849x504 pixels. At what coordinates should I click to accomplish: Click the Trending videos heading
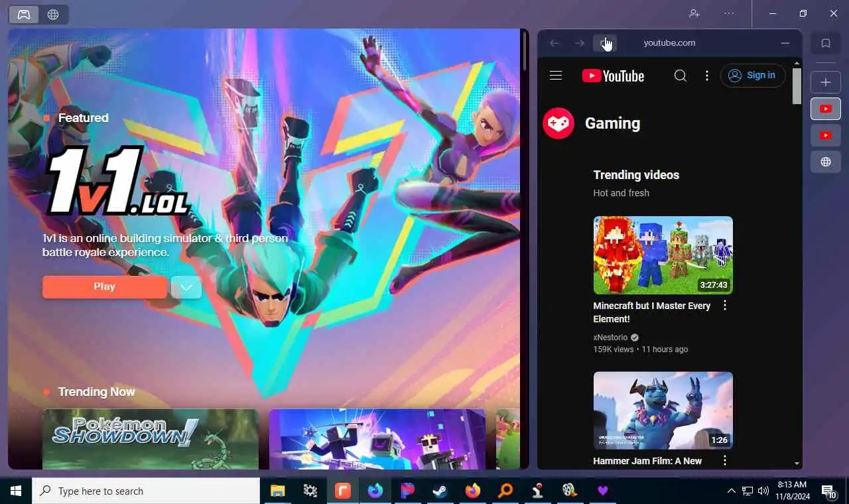[x=636, y=175]
